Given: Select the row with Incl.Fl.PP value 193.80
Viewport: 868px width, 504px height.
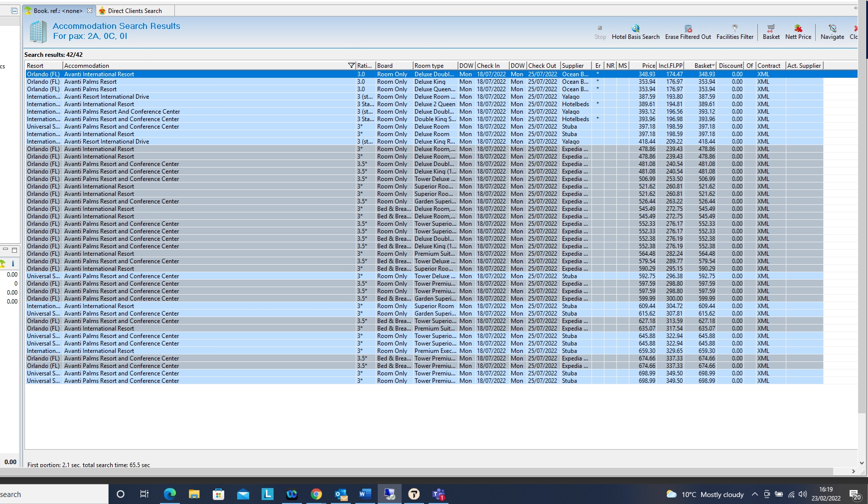Looking at the screenshot, I should pyautogui.click(x=425, y=97).
